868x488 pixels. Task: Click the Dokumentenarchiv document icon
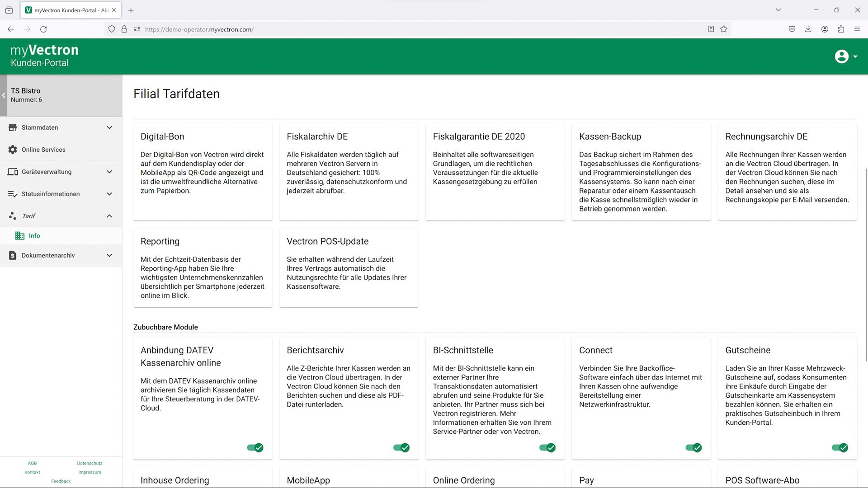point(13,255)
